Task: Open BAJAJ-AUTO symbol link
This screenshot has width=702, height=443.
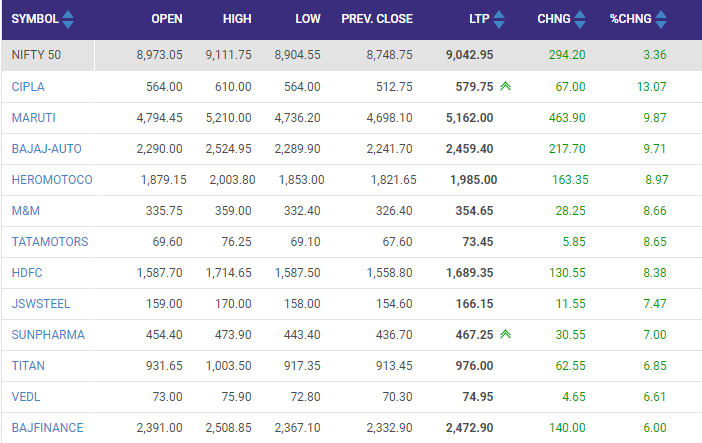Action: tap(46, 149)
